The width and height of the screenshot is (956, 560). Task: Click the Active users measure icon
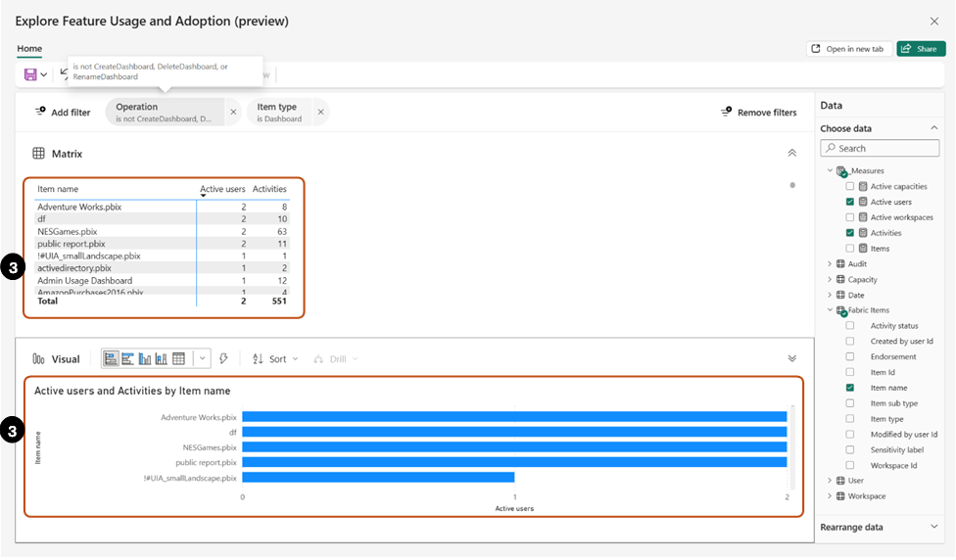tap(863, 202)
